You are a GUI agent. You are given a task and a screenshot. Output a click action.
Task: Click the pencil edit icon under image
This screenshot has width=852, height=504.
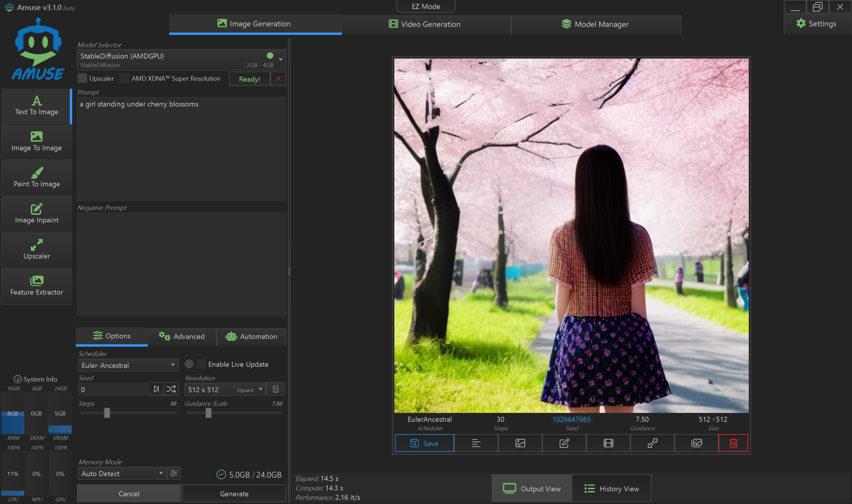564,443
